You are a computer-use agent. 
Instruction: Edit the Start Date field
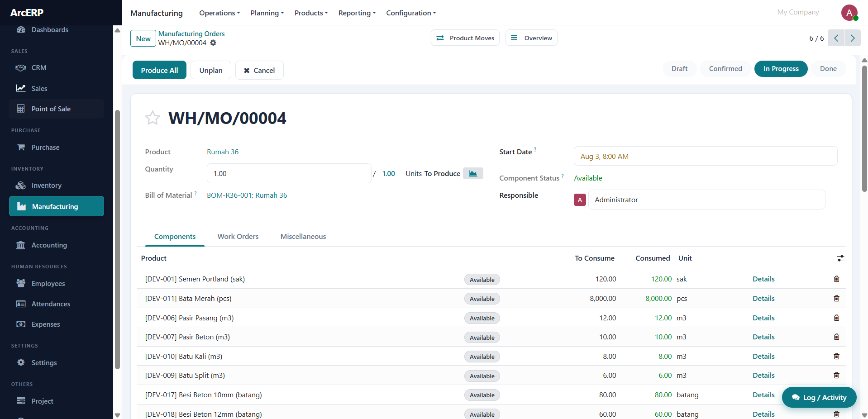[706, 156]
